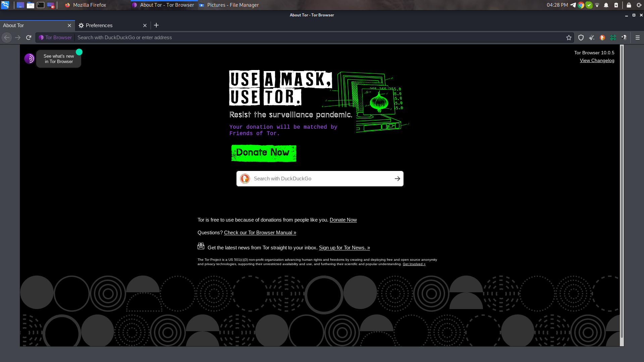Viewport: 644px width, 362px height.
Task: Launch the terminal emulator from the panel
Action: click(41, 5)
